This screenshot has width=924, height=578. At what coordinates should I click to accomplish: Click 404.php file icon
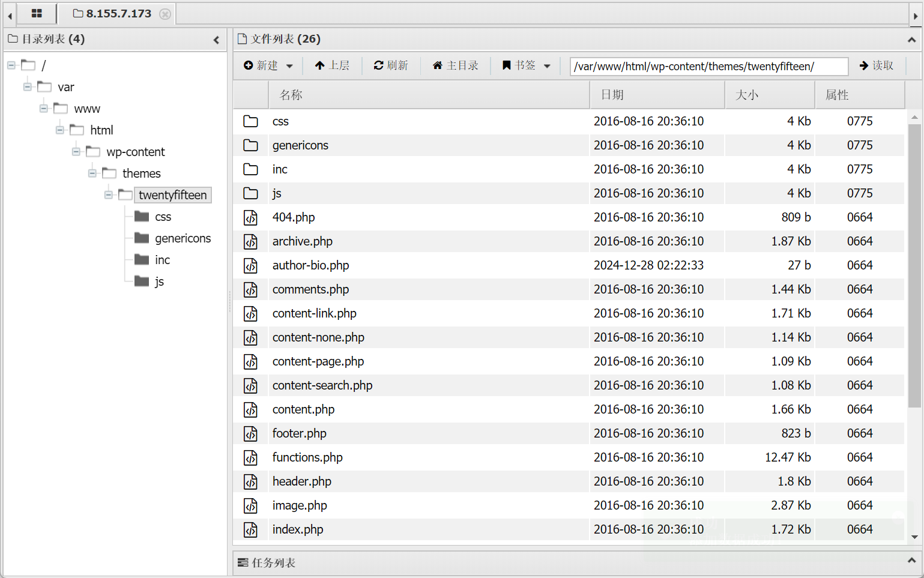pyautogui.click(x=250, y=217)
